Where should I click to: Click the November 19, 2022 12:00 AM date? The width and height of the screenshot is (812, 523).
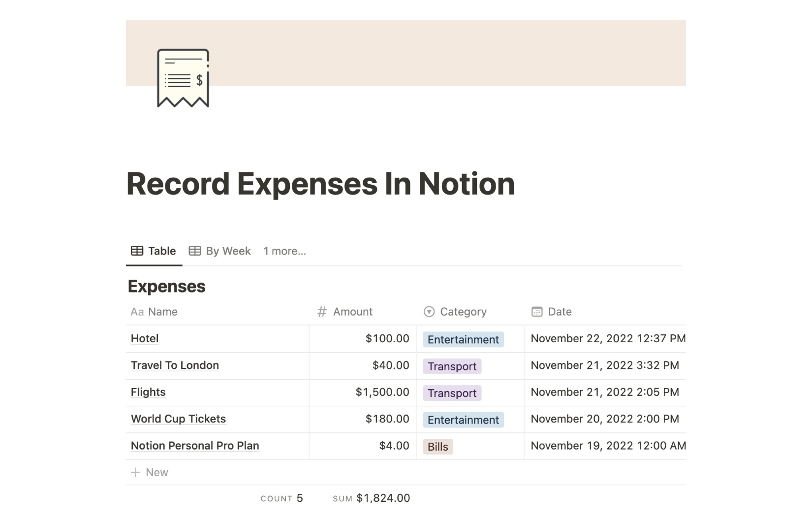(608, 446)
